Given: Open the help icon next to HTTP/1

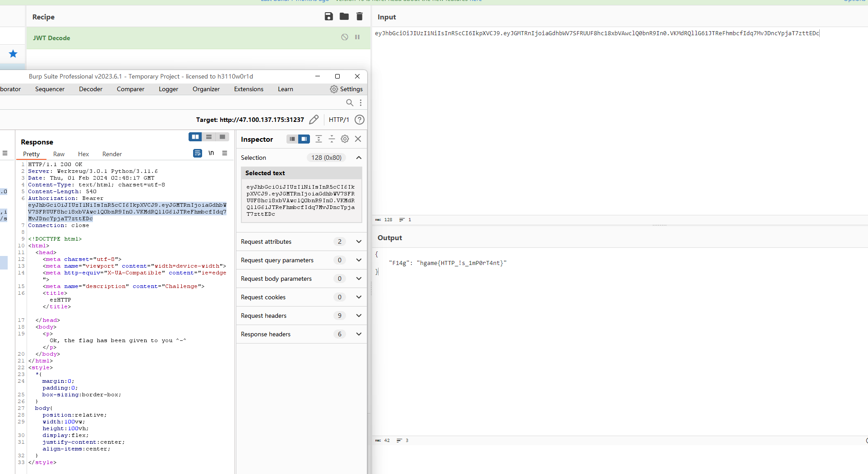Looking at the screenshot, I should [360, 120].
